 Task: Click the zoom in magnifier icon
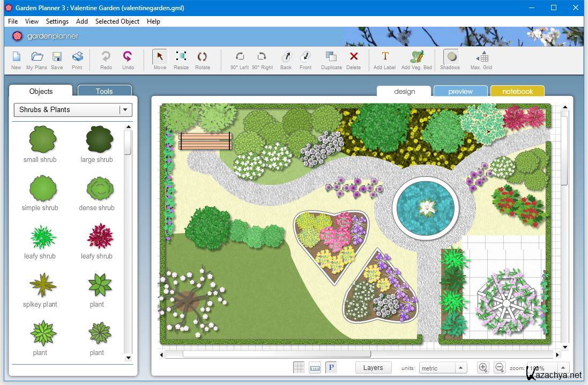(483, 367)
